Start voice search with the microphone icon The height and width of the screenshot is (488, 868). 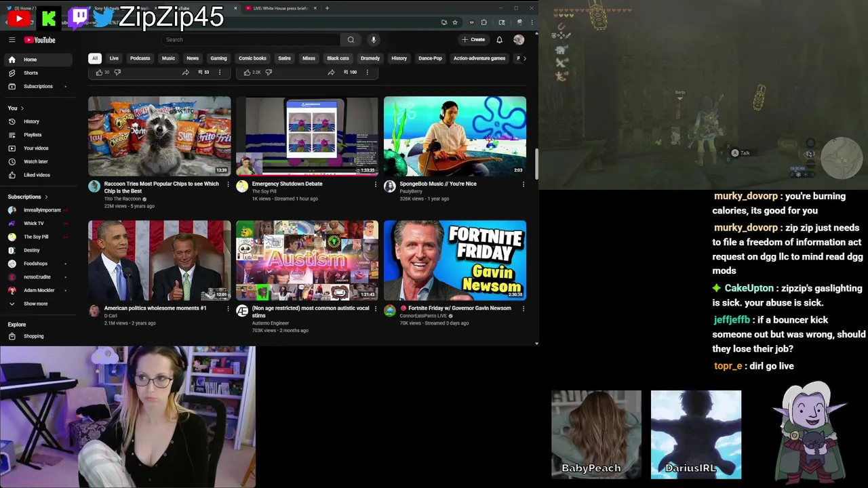point(373,40)
